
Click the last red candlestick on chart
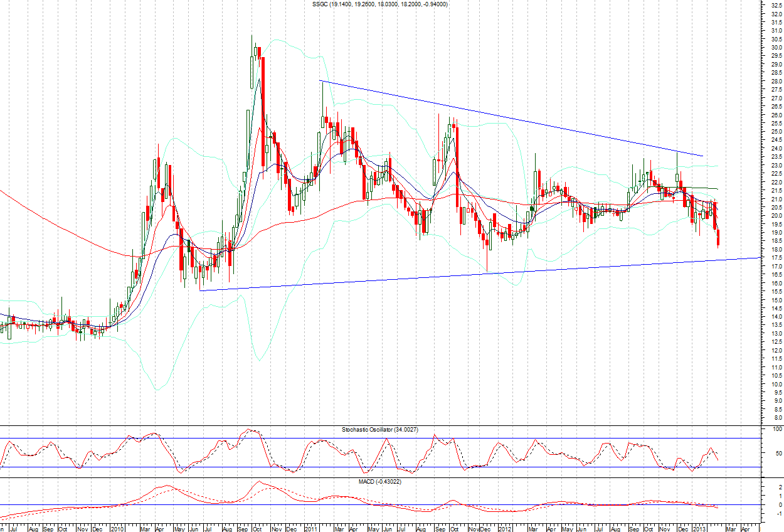(719, 238)
